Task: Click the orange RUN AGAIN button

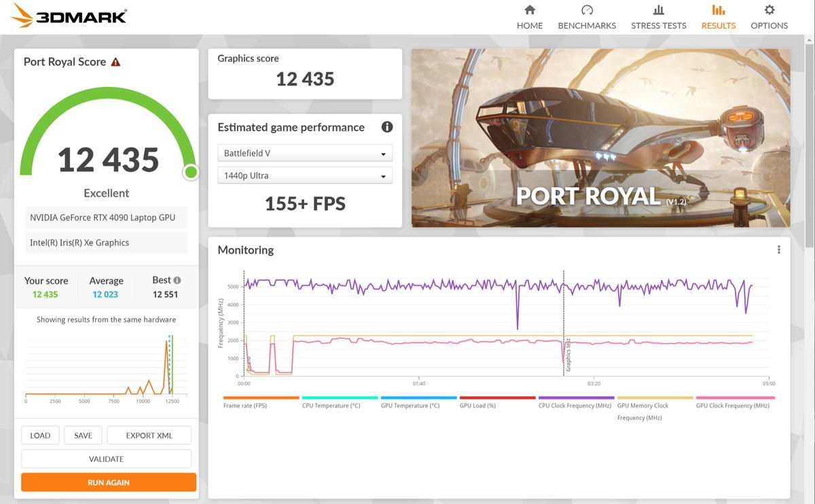Action: [x=109, y=482]
